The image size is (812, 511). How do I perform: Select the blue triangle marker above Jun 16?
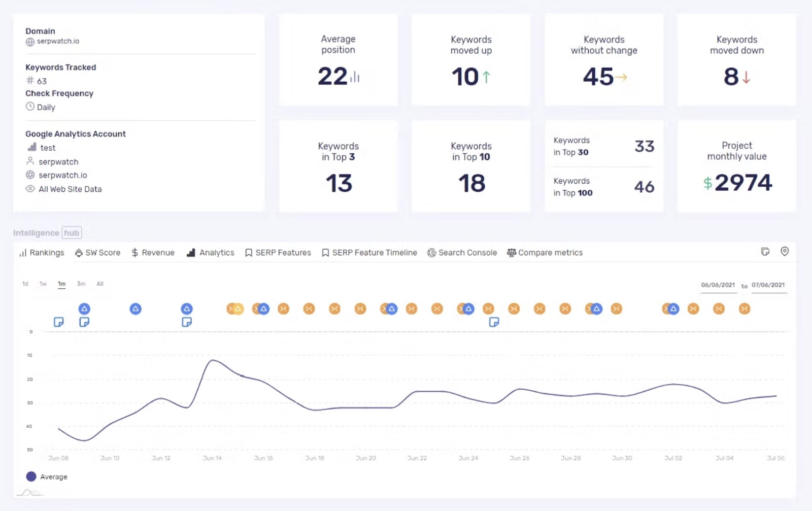point(263,309)
